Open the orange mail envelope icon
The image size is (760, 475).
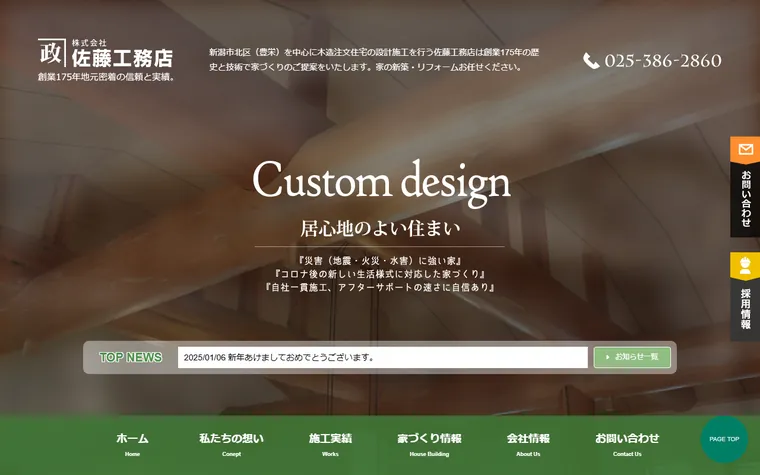745,149
